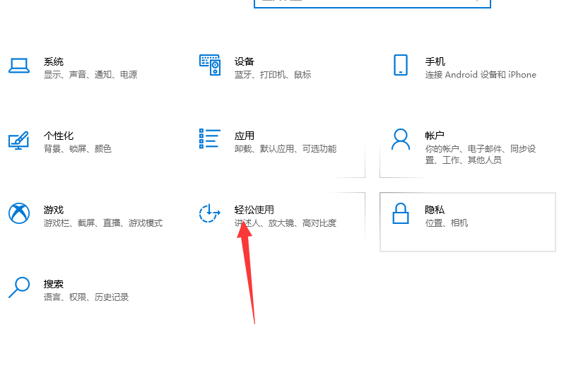The image size is (576, 392).
Task: Click text 背景、锁屏、颜色
Action: (78, 149)
